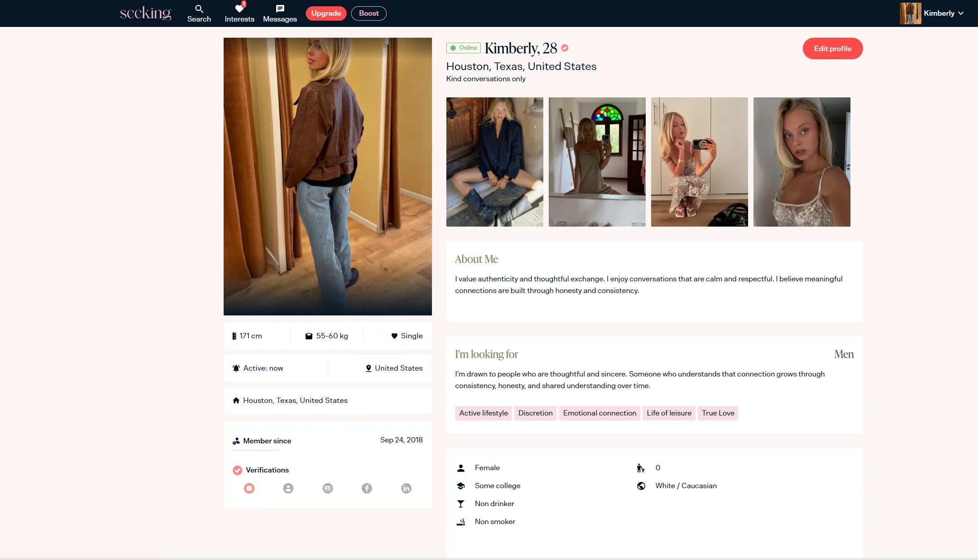Open Search from the top navigation
This screenshot has height=560, width=978.
click(199, 13)
